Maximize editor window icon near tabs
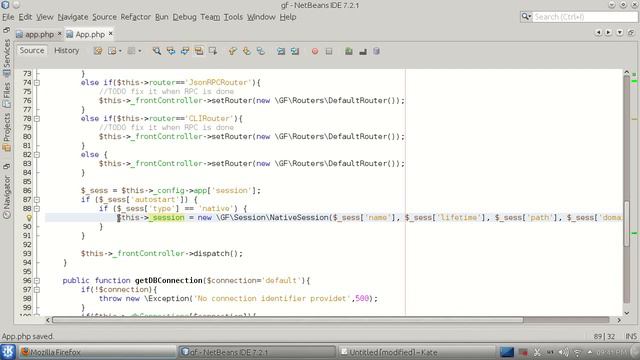Image resolution: width=640 pixels, height=360 pixels. pos(631,32)
